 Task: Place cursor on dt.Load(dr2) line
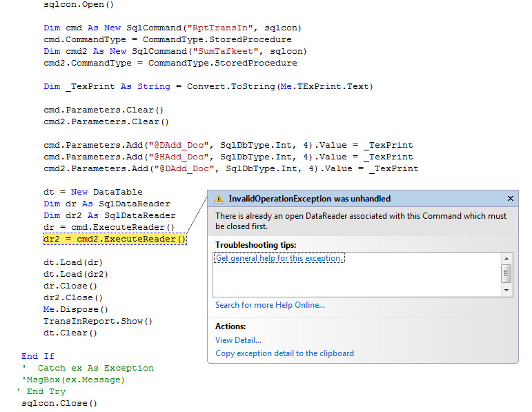[x=76, y=274]
